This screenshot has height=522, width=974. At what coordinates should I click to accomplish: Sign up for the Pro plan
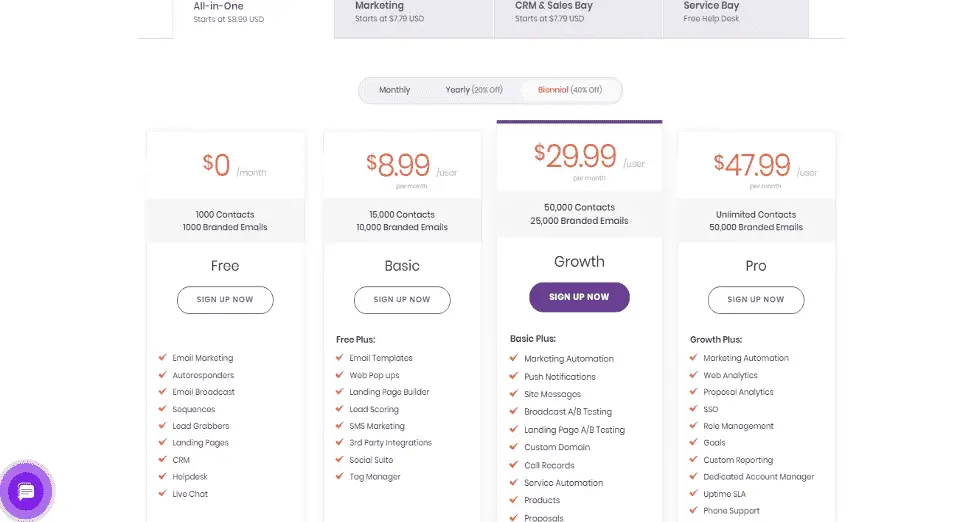[x=756, y=300]
